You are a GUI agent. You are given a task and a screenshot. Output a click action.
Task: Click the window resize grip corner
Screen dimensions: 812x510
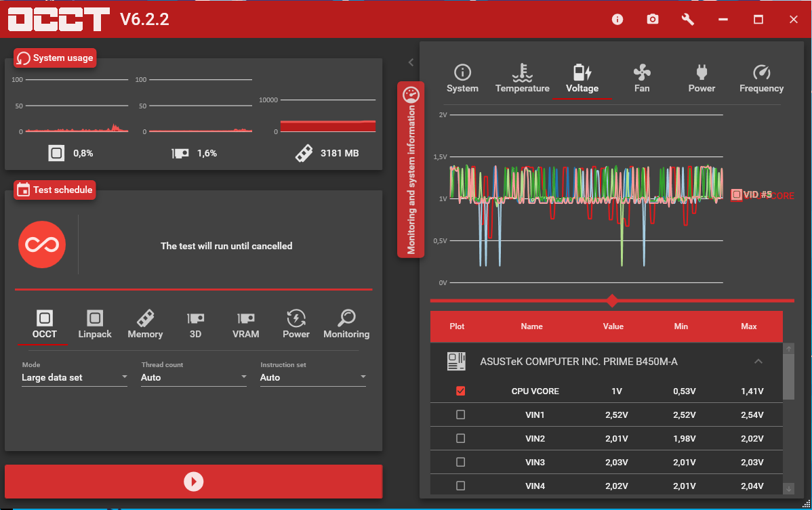pos(807,503)
